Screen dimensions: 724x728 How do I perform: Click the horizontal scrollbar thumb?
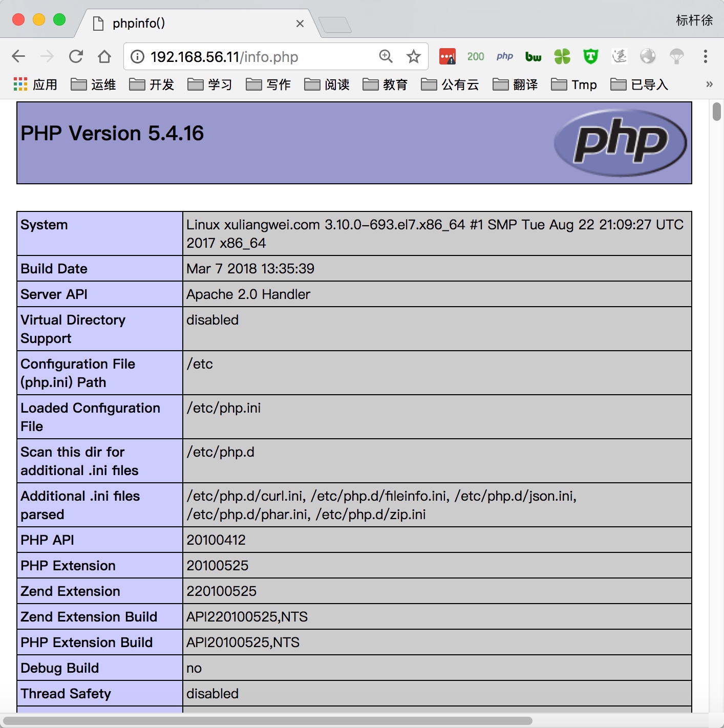[268, 721]
